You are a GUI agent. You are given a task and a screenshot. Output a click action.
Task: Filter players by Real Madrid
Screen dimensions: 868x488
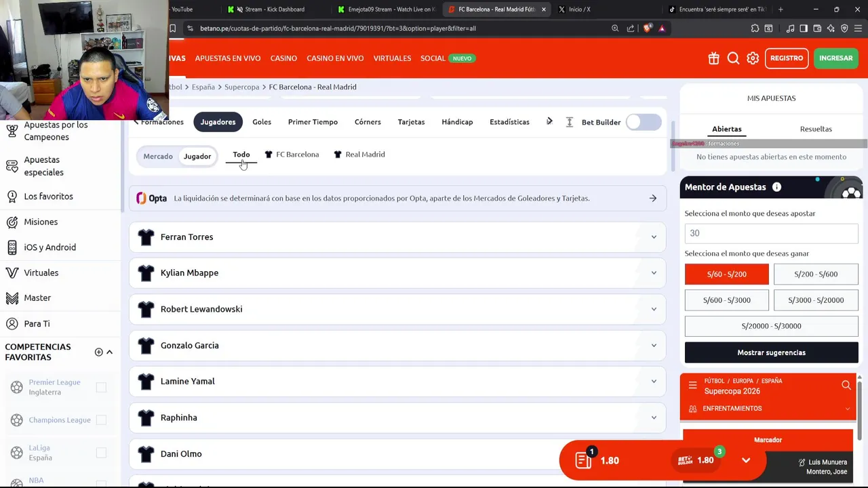click(x=359, y=155)
